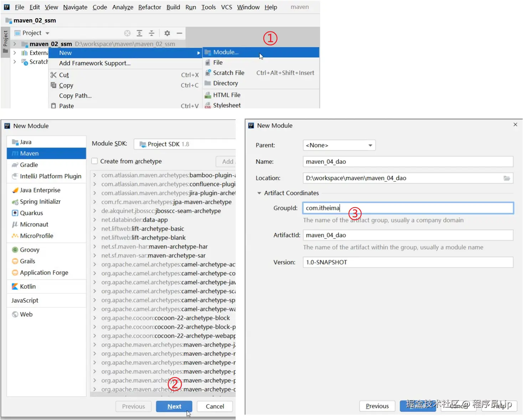This screenshot has height=420, width=523.
Task: Open the Project view dropdown arrow
Action: [x=47, y=33]
